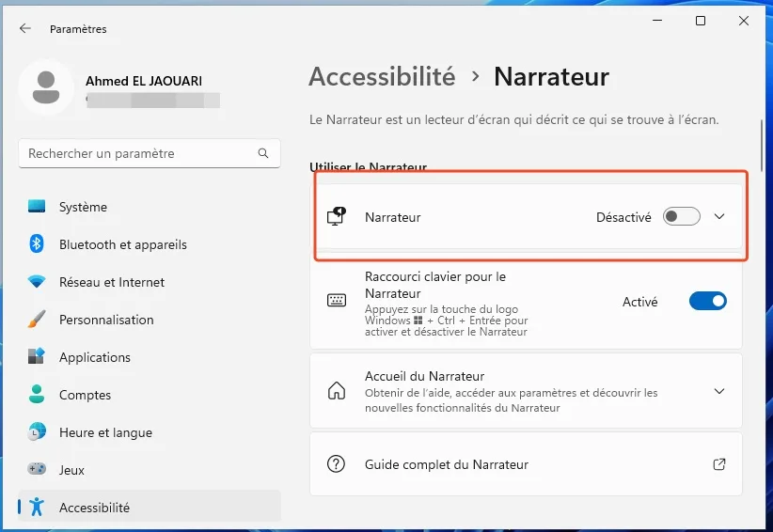Click the Désactivé status text
Viewport: 773px width, 532px height.
tap(623, 217)
